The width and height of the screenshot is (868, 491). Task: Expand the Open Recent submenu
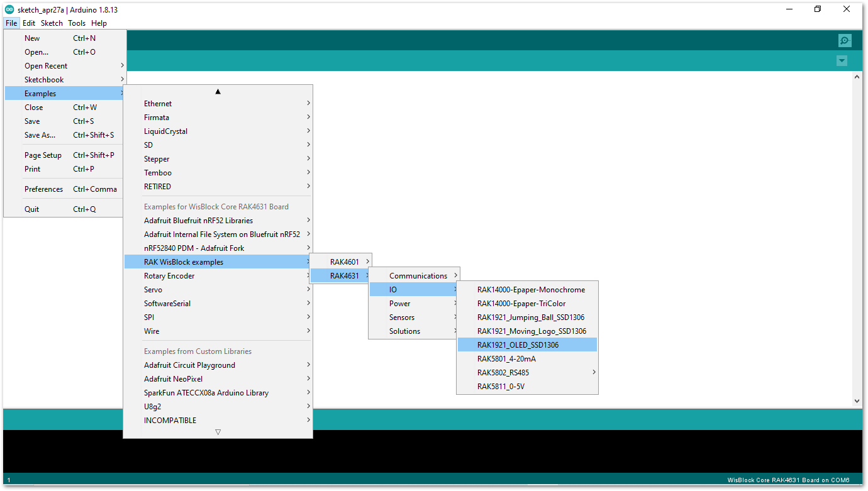coord(65,66)
